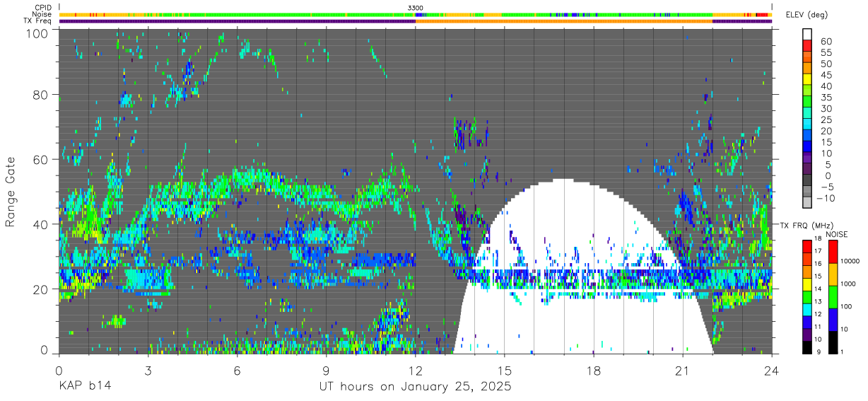
Task: Click the 16 tick on TX FRQ legend
Action: [818, 265]
